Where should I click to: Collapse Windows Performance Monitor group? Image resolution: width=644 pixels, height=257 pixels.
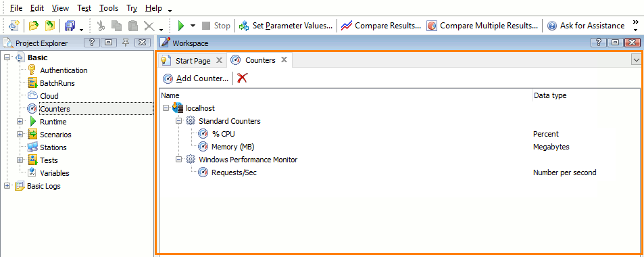178,159
